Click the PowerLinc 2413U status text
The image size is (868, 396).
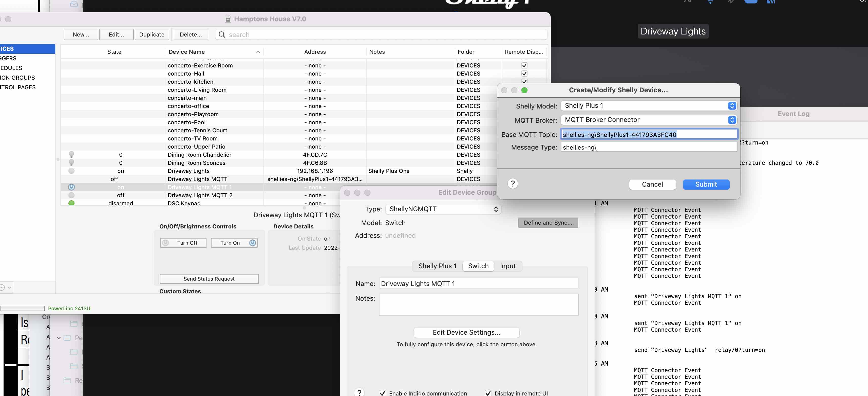click(69, 309)
